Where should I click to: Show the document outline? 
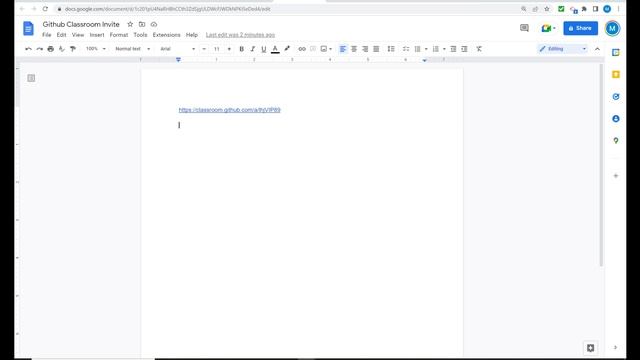pyautogui.click(x=31, y=78)
